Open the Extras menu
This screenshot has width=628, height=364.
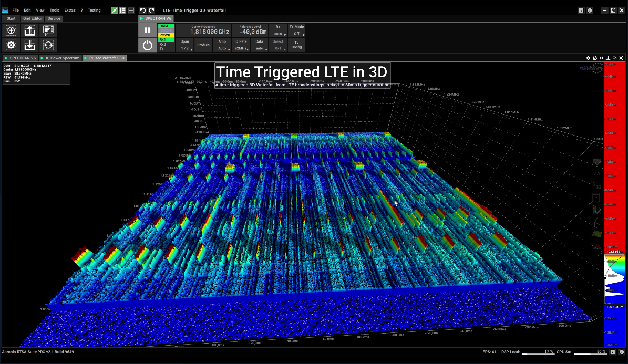[x=70, y=11]
